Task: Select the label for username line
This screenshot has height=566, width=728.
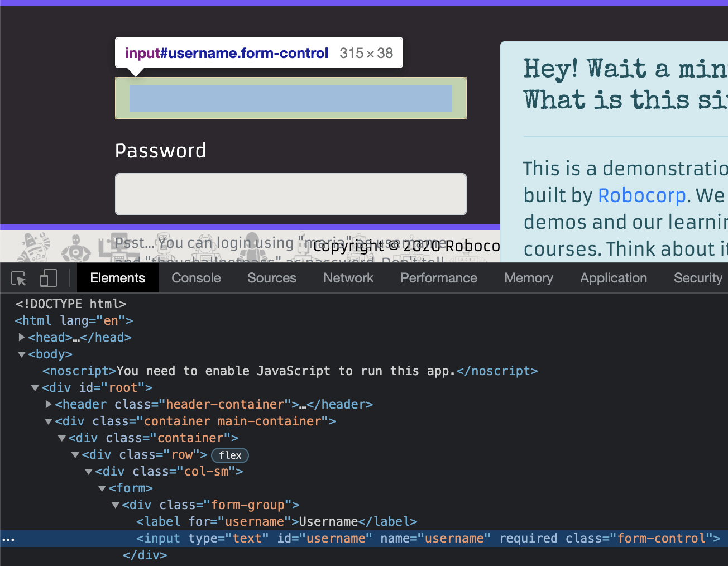Action: point(276,521)
